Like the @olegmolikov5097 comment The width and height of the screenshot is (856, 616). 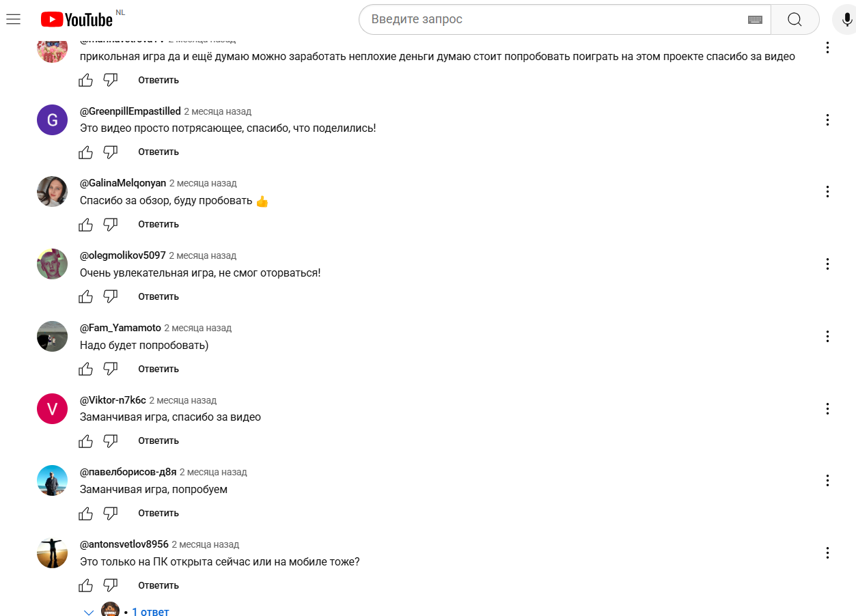click(86, 296)
